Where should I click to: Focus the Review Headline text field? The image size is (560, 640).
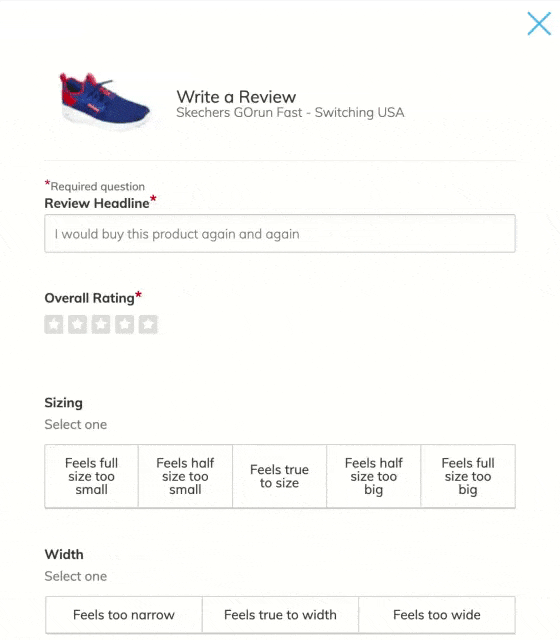[280, 233]
